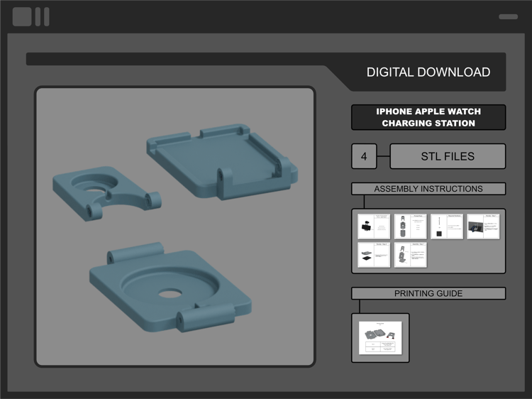Click the number 4 file count box
Viewport: 532px width, 399px height.
click(364, 156)
